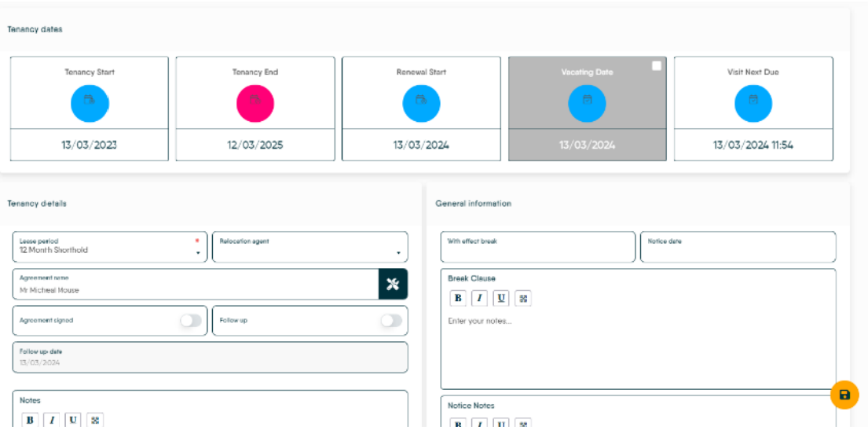The width and height of the screenshot is (868, 430).
Task: Click the Vacating Date calendar icon
Action: (587, 104)
